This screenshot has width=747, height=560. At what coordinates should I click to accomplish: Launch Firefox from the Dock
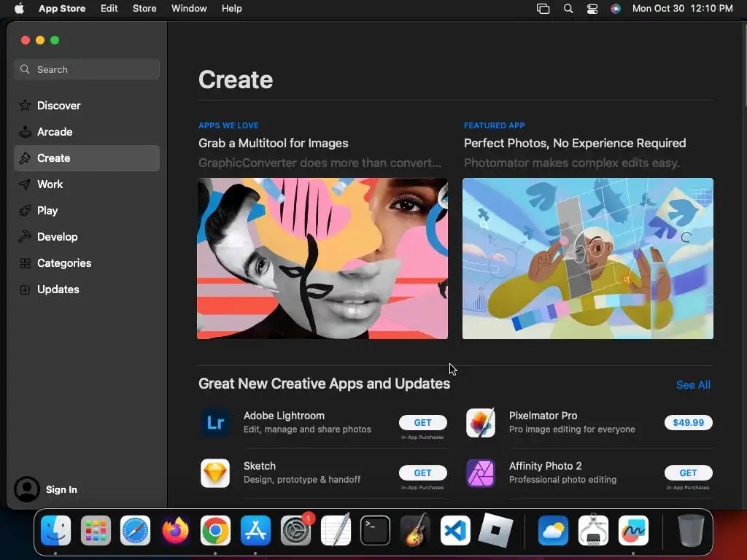coord(175,530)
